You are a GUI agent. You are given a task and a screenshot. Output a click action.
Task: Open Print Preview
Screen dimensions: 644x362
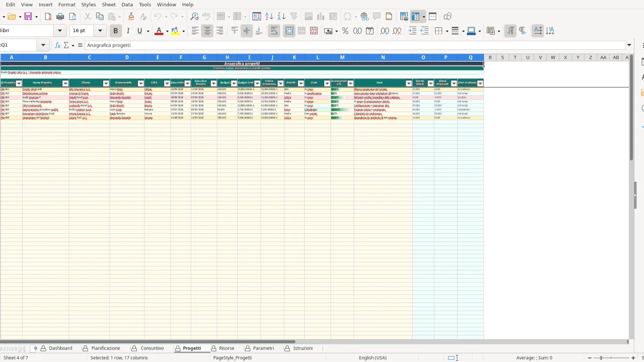click(72, 17)
